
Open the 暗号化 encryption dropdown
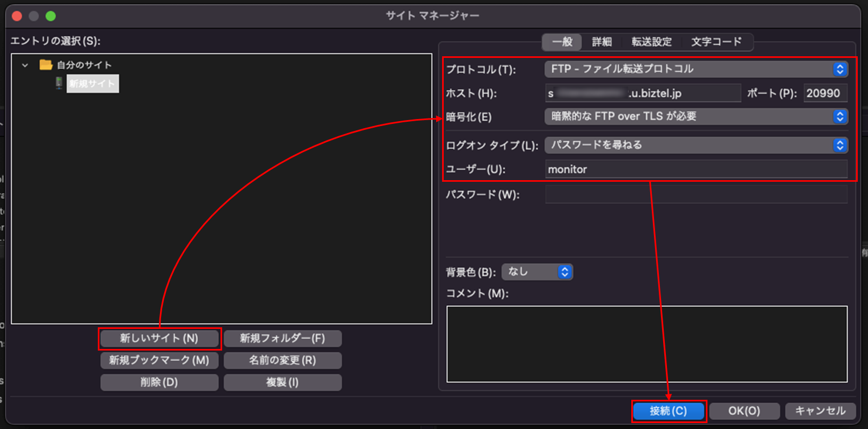click(x=696, y=117)
